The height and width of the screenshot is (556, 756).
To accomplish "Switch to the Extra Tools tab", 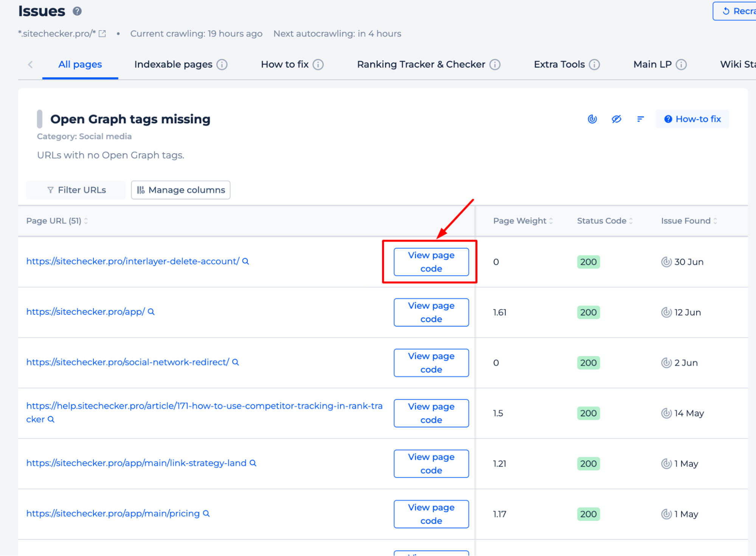I will (559, 65).
